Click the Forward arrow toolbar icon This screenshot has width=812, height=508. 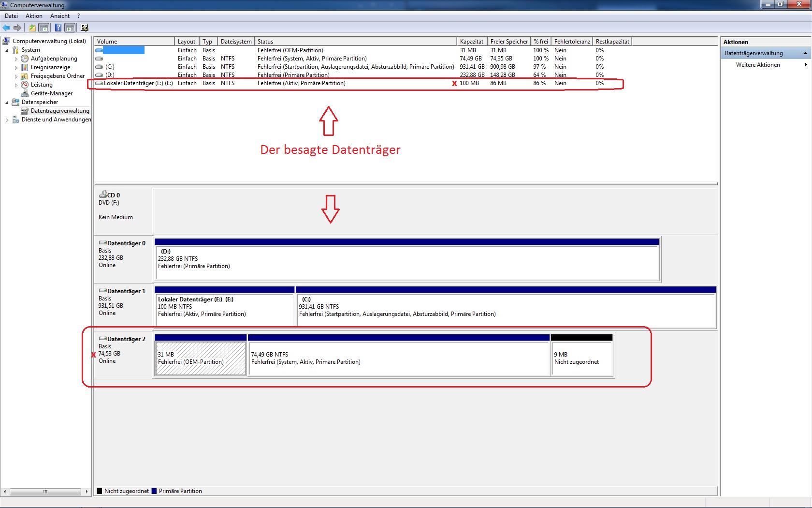tap(17, 28)
